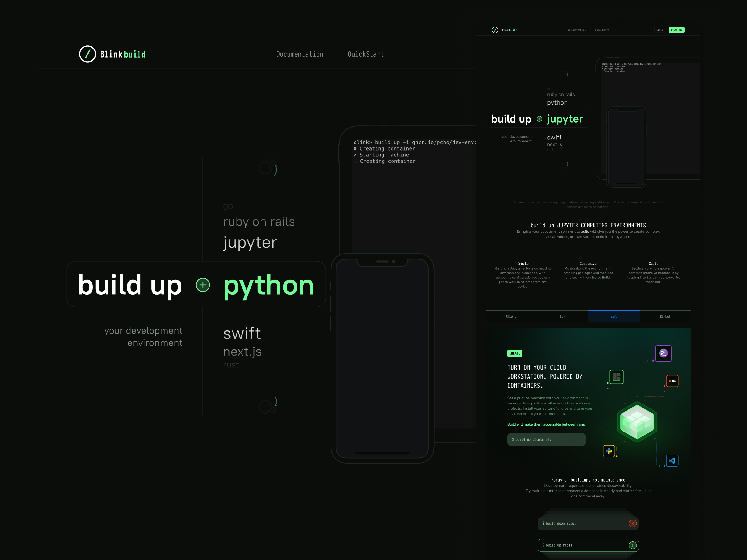Open the QuickStart menu item
Image resolution: width=747 pixels, height=560 pixels.
[365, 54]
